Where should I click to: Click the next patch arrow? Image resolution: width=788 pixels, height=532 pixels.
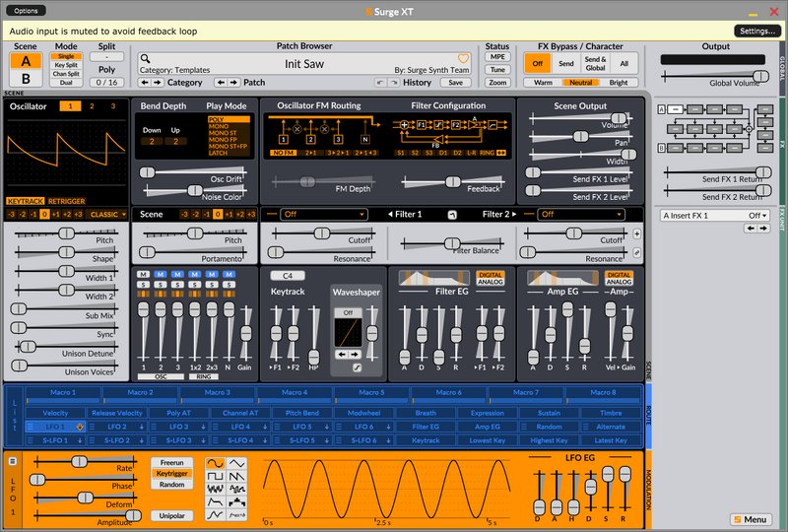point(233,82)
